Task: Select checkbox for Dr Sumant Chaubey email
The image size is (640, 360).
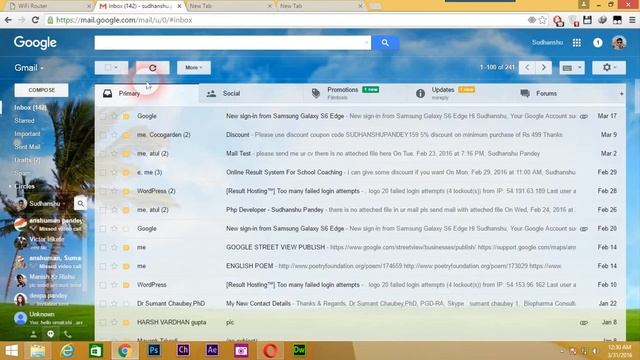Action: (x=103, y=304)
